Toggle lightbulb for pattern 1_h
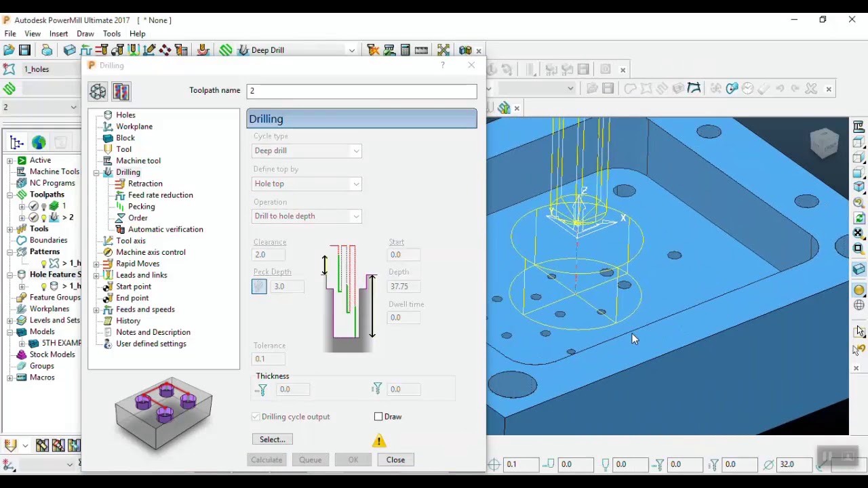 [44, 263]
